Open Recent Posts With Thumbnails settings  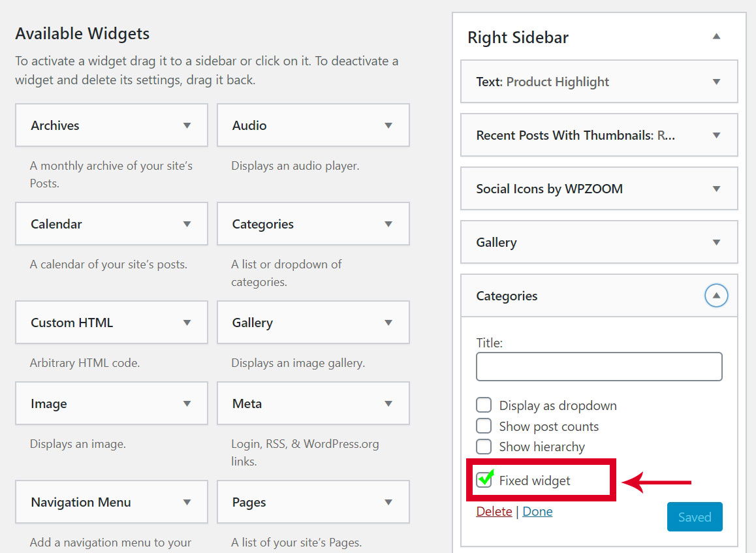tap(716, 135)
